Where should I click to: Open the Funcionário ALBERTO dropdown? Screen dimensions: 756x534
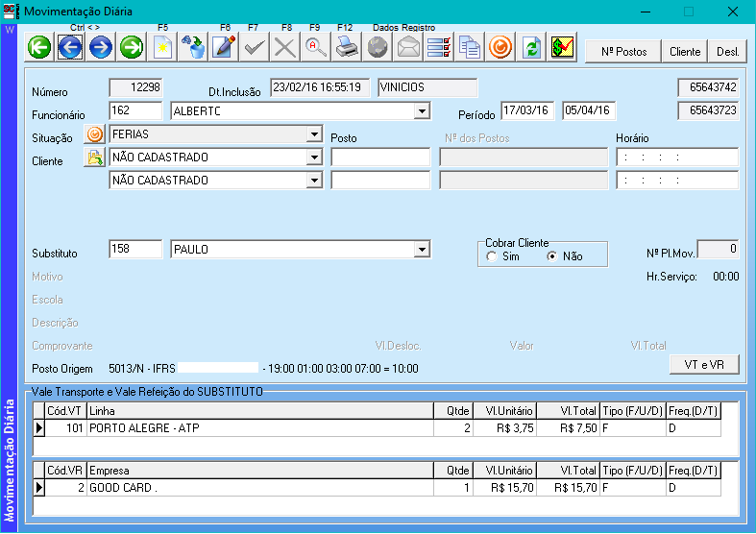422,111
